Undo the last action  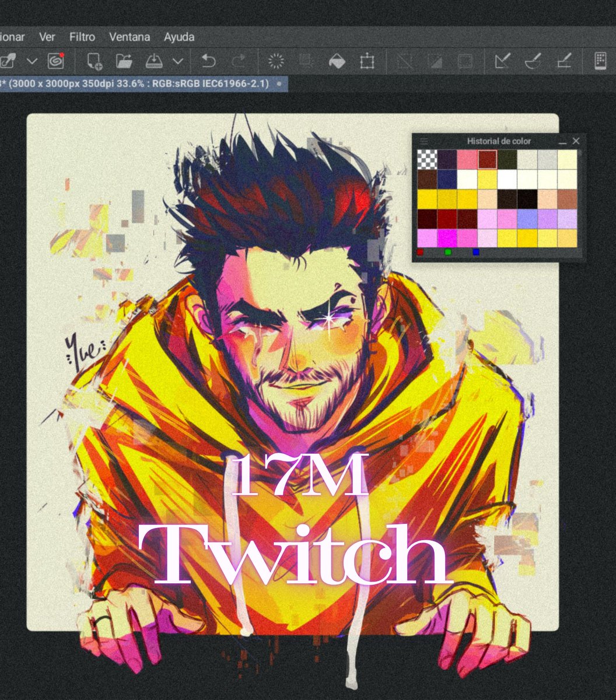[x=208, y=61]
